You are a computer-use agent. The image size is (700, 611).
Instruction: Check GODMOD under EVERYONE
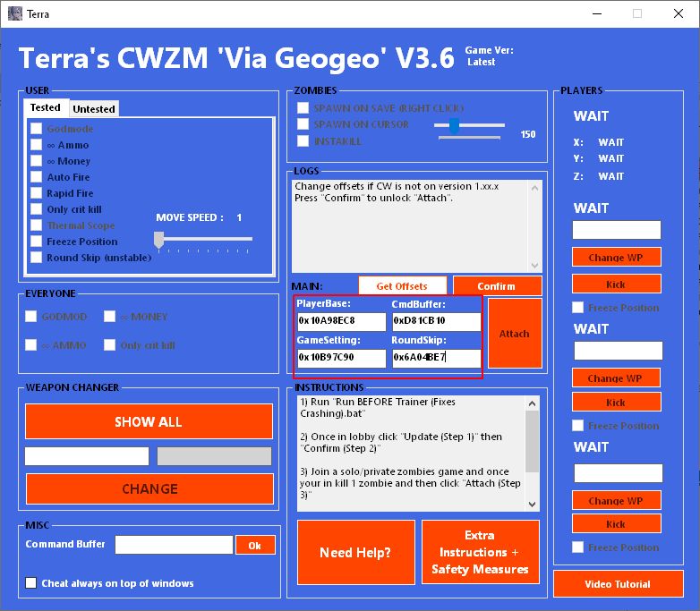(30, 317)
